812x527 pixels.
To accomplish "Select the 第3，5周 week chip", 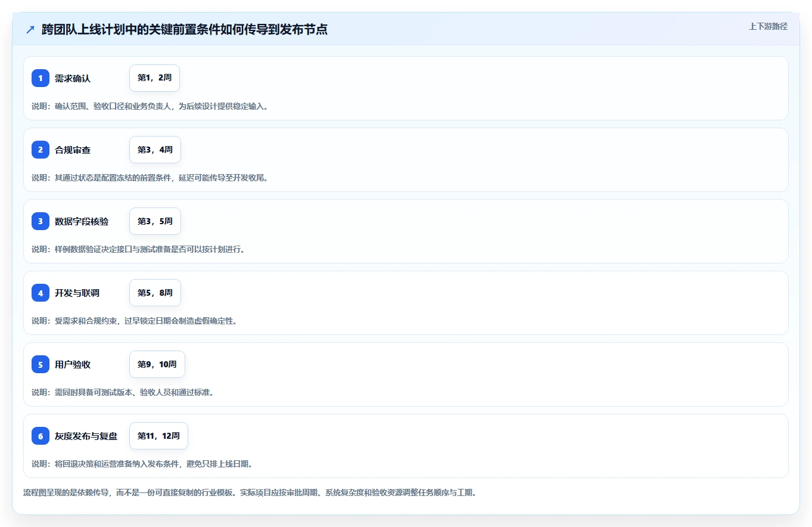I will click(x=155, y=221).
